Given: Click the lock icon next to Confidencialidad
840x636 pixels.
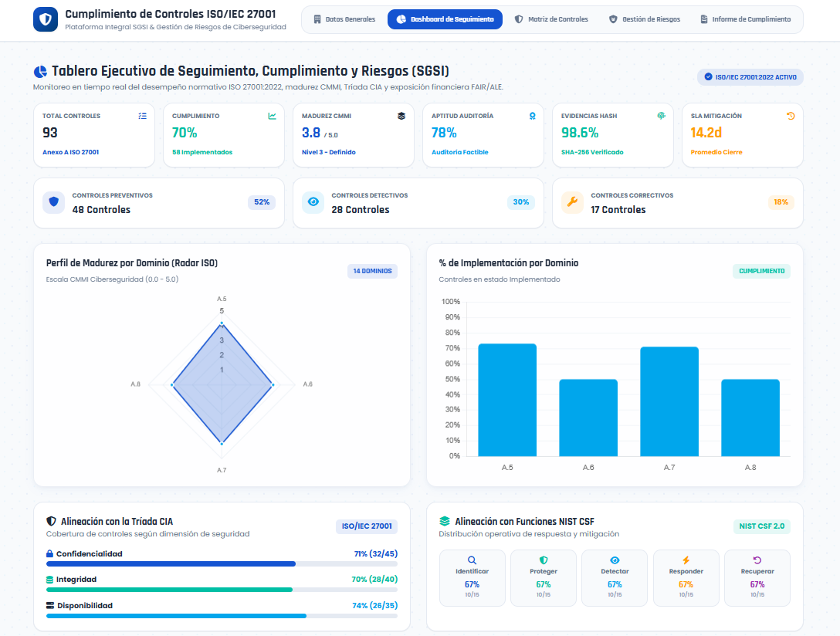Looking at the screenshot, I should [50, 553].
